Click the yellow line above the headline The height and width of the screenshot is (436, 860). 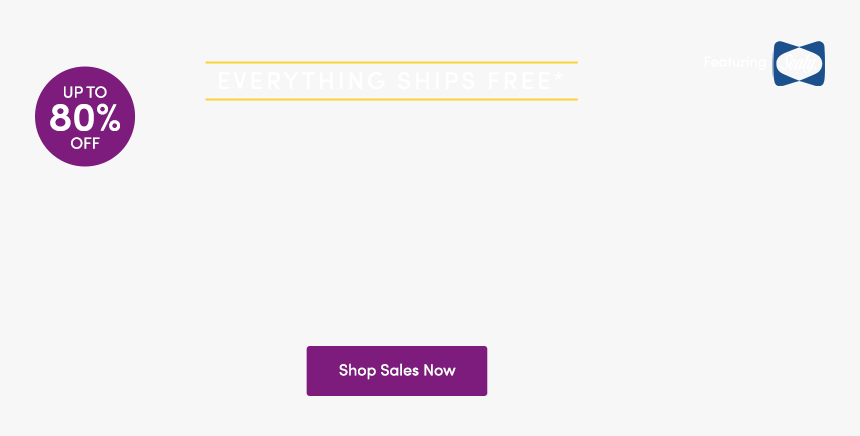(x=392, y=63)
